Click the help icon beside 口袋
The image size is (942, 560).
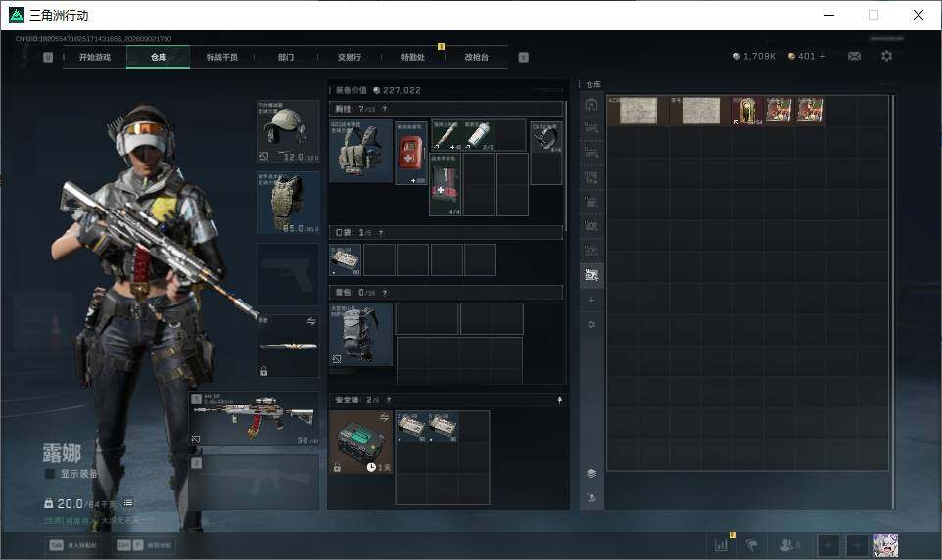[380, 233]
